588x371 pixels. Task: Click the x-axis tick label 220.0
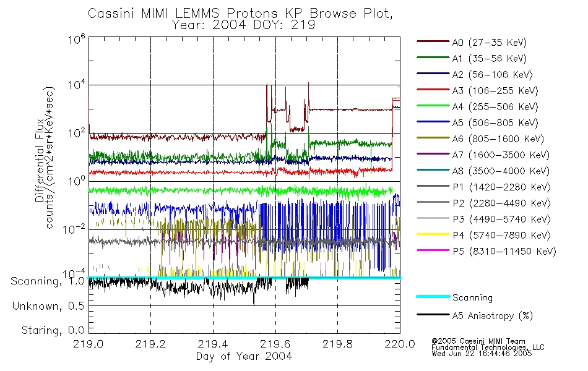tap(400, 344)
